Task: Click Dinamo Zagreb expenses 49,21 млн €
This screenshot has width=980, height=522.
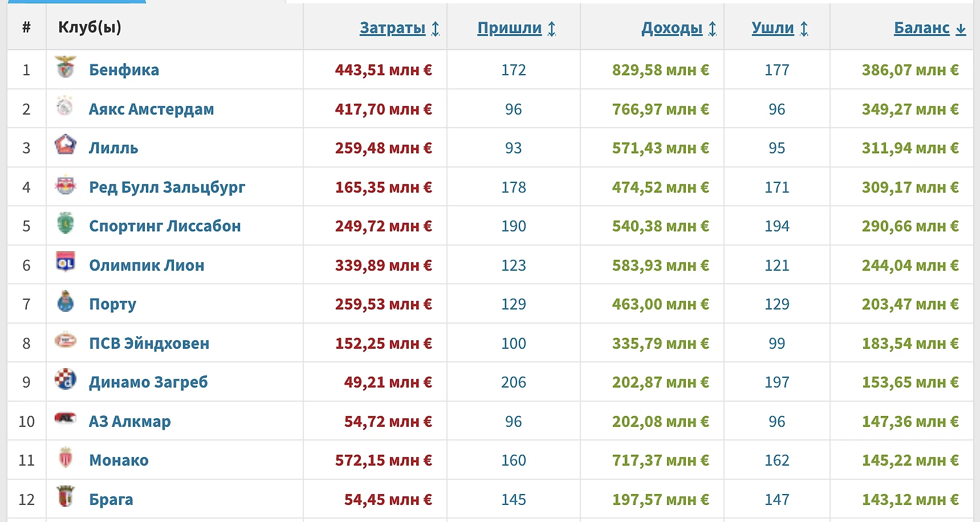Action: 388,382
